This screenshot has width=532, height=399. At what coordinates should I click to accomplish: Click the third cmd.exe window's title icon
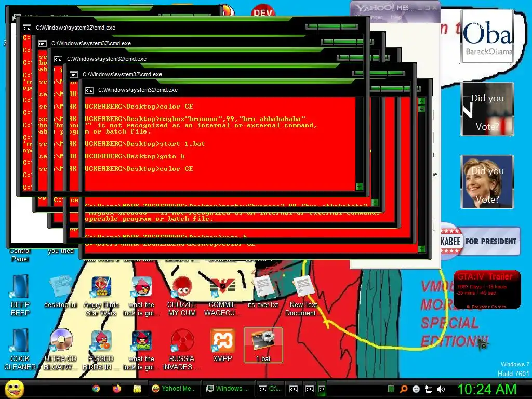coord(58,59)
